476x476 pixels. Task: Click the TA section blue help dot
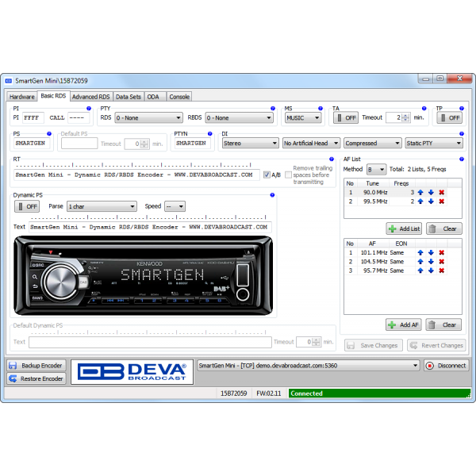click(x=424, y=109)
